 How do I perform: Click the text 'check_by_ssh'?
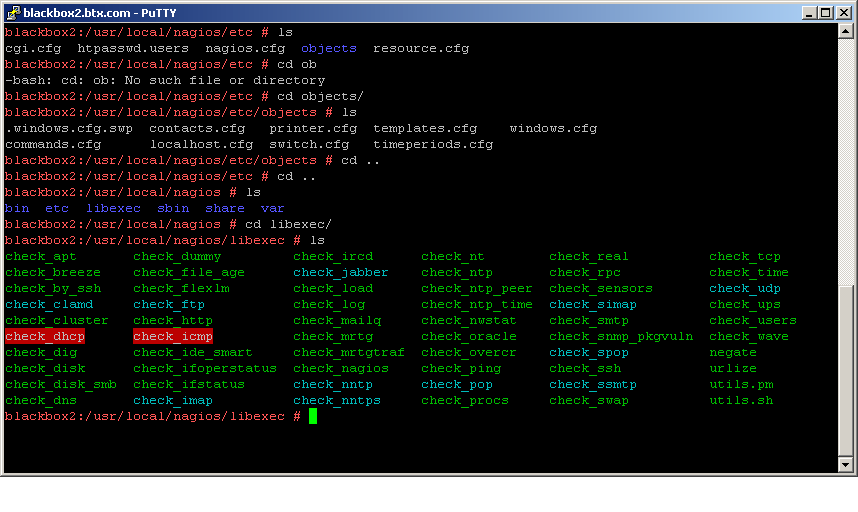pos(53,288)
